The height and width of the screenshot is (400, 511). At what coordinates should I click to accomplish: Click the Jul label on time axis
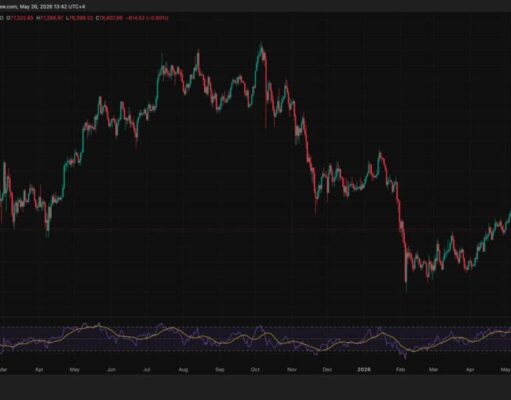click(x=147, y=370)
